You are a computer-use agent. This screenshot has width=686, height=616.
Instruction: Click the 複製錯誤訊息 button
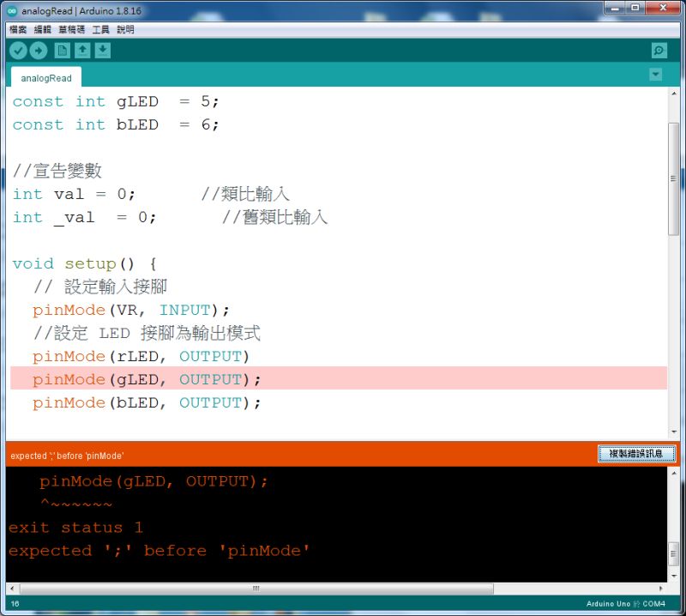(x=636, y=455)
